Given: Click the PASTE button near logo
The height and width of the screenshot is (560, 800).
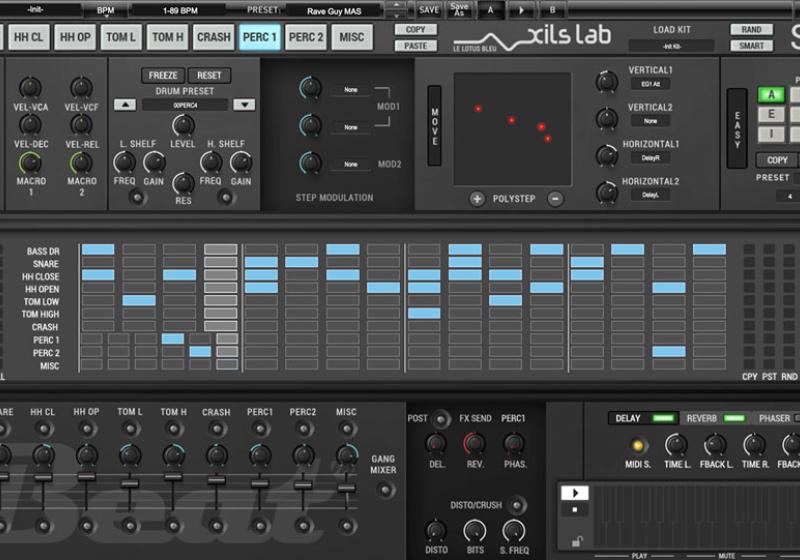Looking at the screenshot, I should click(416, 46).
